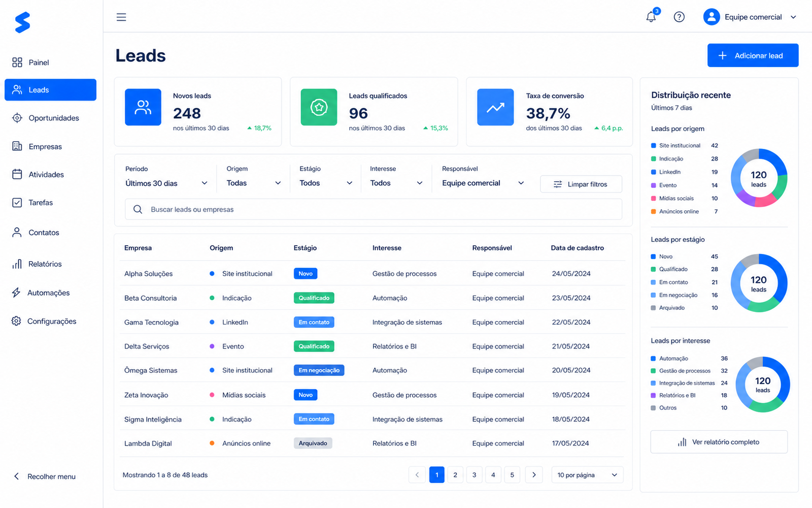Click the Leads por origem donut chart

tap(759, 178)
